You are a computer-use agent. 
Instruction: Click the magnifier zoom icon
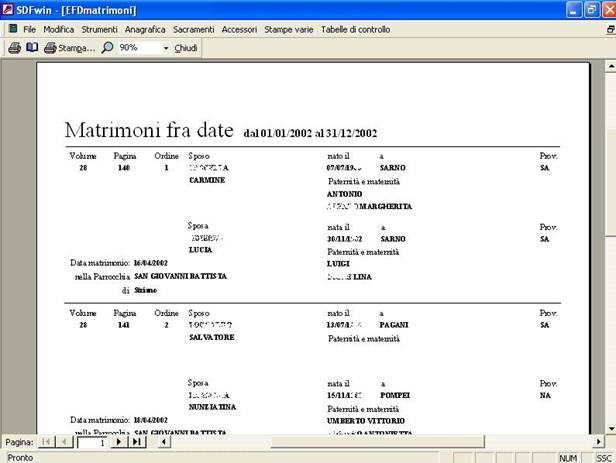(107, 48)
